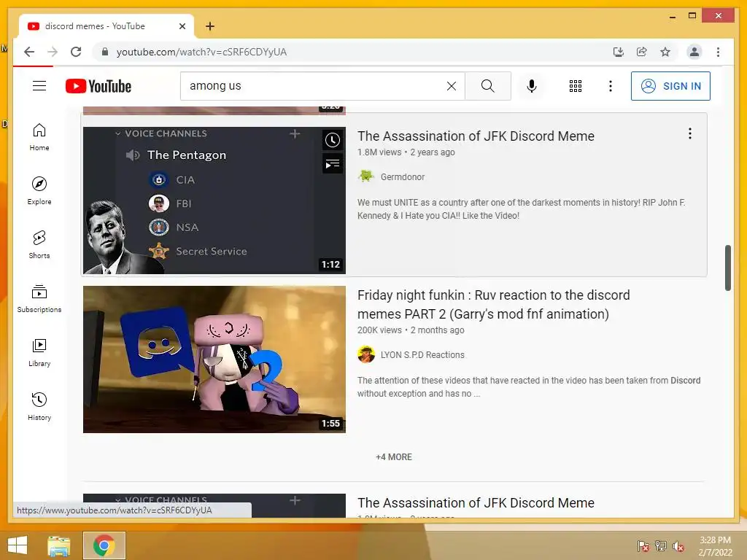Click the network tray icon
Viewport: 747px width, 560px height.
point(661,546)
